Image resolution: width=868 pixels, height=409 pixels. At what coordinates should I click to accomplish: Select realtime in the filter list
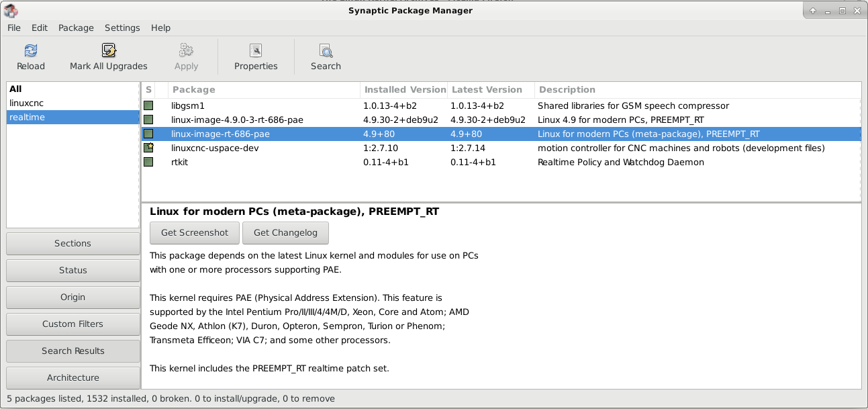[73, 117]
